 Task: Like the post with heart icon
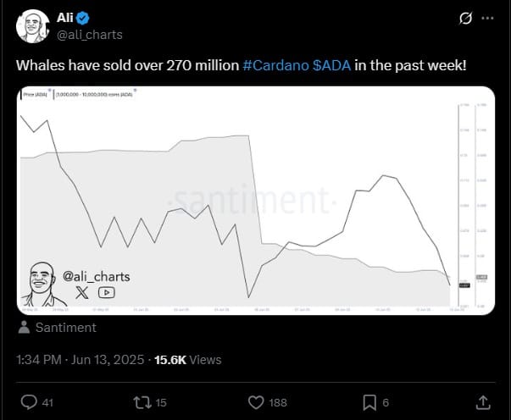tap(256, 402)
